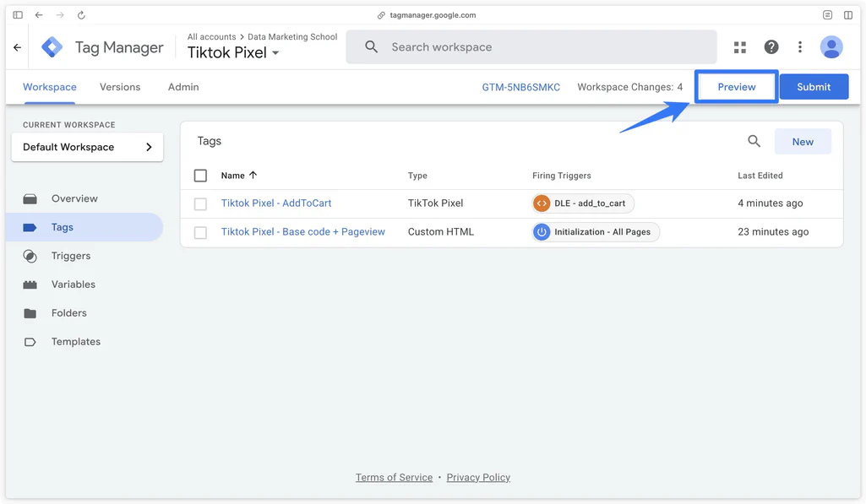
Task: Click the 4 minutes ago cell
Action: point(770,203)
